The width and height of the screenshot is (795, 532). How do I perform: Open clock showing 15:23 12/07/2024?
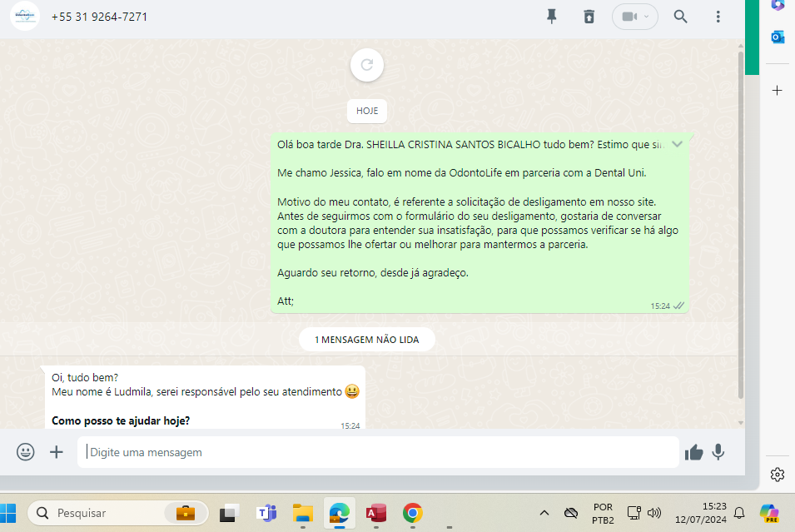[x=701, y=513]
